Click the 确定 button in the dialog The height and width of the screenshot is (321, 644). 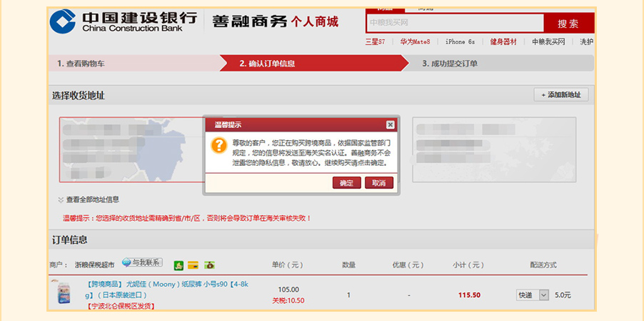click(x=347, y=183)
